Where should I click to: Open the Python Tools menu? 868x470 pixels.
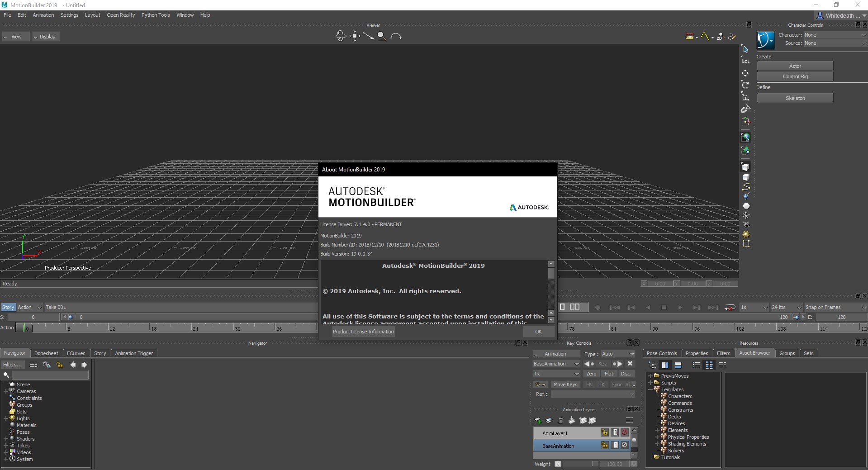[x=156, y=15]
